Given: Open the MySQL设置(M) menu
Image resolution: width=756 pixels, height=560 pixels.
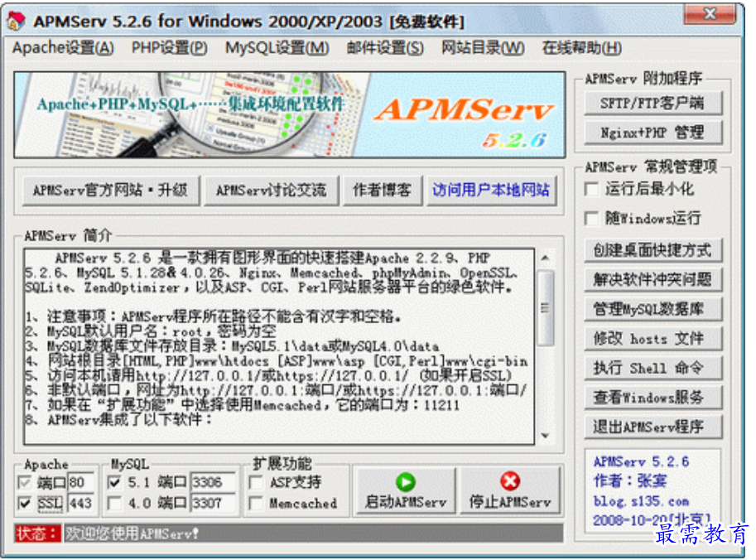Looking at the screenshot, I should click(277, 48).
